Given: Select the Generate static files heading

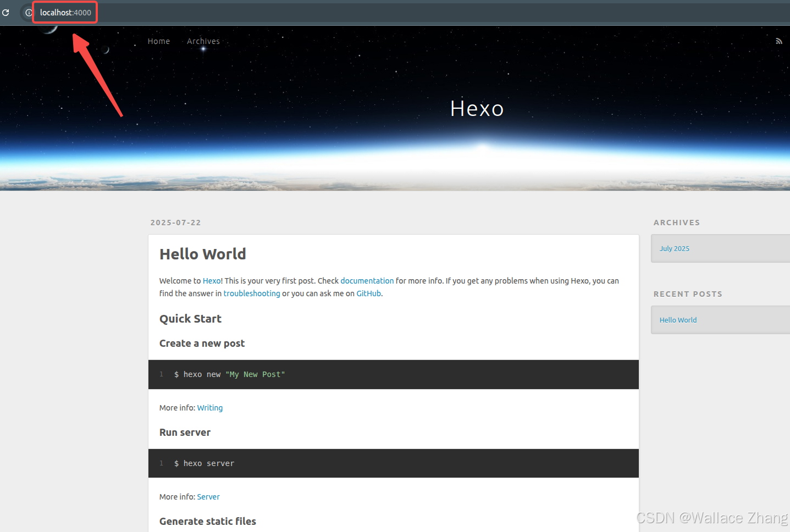Looking at the screenshot, I should pos(208,522).
